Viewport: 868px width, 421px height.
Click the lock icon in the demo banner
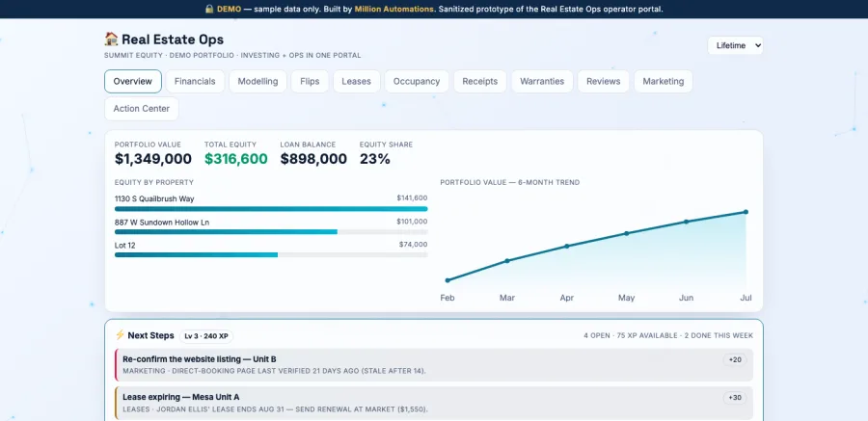(209, 9)
